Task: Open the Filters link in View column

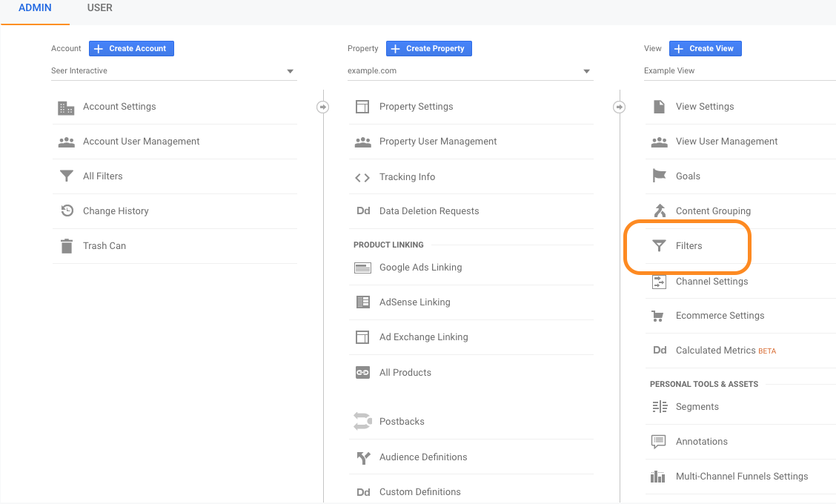Action: tap(689, 246)
